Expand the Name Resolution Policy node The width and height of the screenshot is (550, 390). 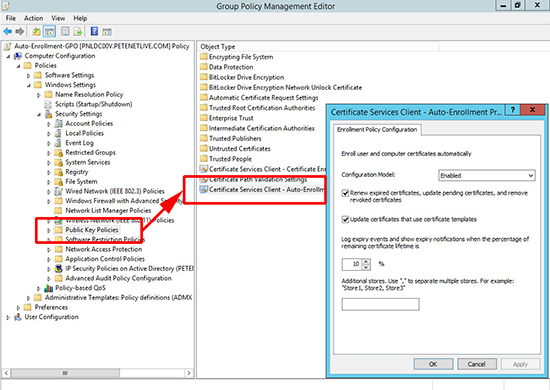[39, 95]
